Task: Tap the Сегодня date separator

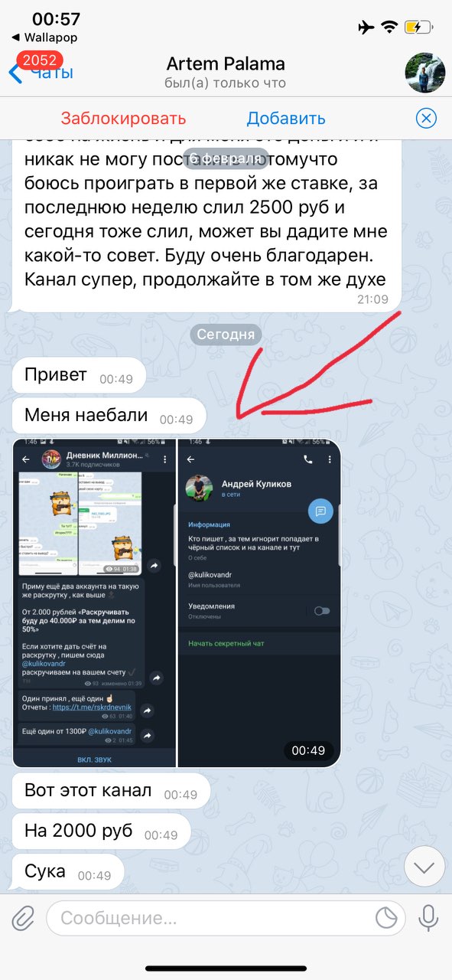Action: pyautogui.click(x=226, y=335)
